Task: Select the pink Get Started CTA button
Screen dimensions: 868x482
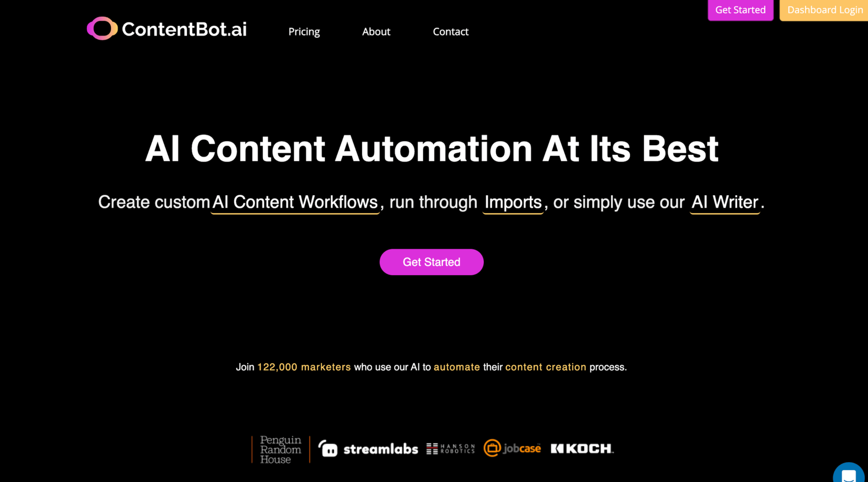Action: [431, 262]
